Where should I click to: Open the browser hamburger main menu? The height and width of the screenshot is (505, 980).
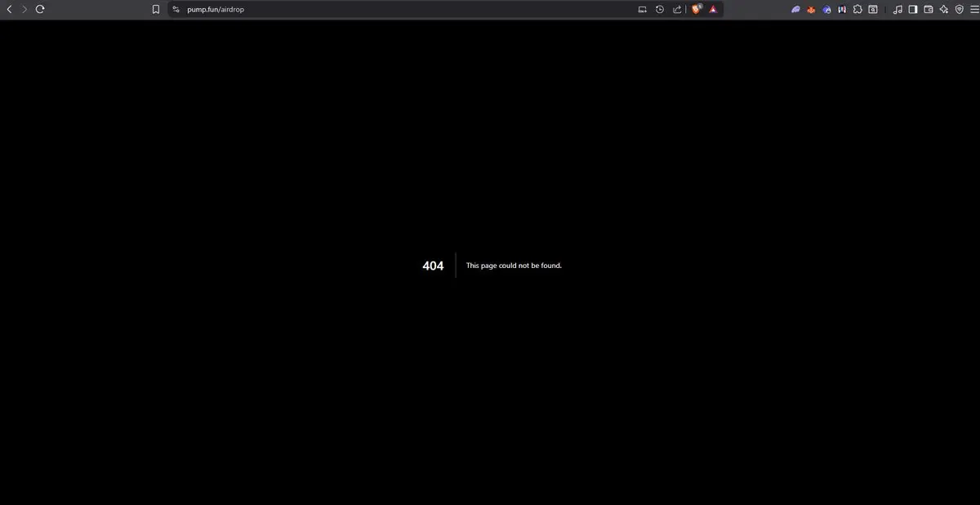pyautogui.click(x=973, y=9)
